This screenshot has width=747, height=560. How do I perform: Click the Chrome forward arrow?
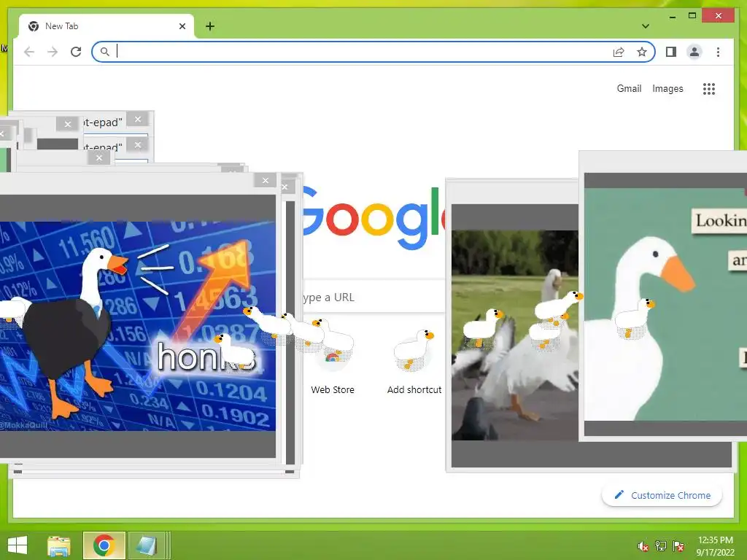pos(53,52)
